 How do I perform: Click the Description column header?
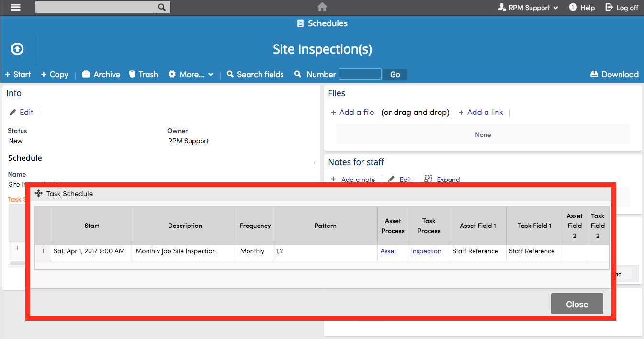[x=185, y=226]
